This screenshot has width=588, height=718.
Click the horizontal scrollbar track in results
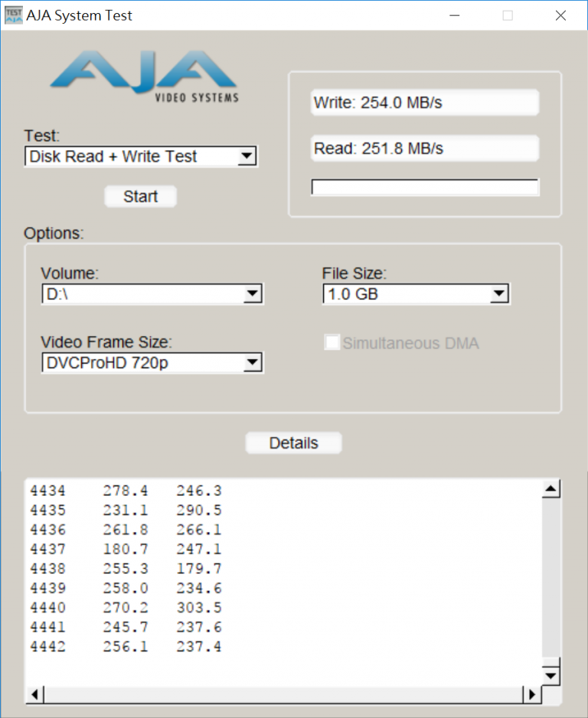[283, 694]
